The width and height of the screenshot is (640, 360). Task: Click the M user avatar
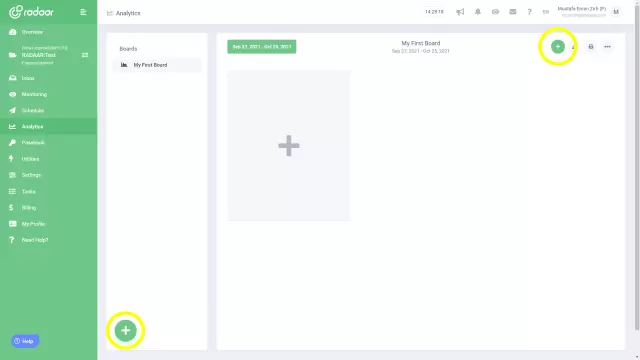point(616,12)
